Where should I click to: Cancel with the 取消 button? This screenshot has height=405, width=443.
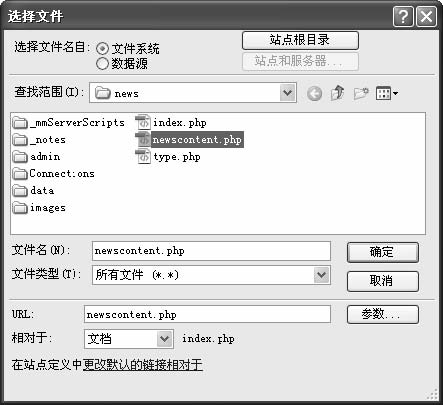(383, 281)
